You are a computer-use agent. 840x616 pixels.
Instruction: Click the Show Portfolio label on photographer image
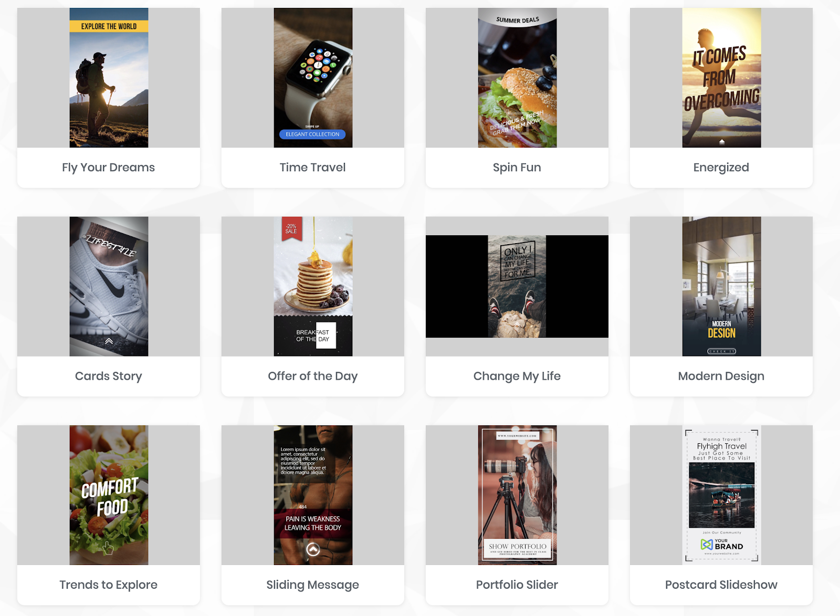(518, 547)
